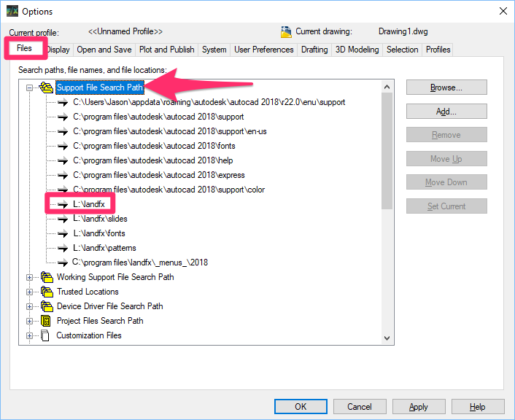Screen dimensions: 515x420
Task: Click the tree list scroll down arrow
Action: [x=387, y=338]
